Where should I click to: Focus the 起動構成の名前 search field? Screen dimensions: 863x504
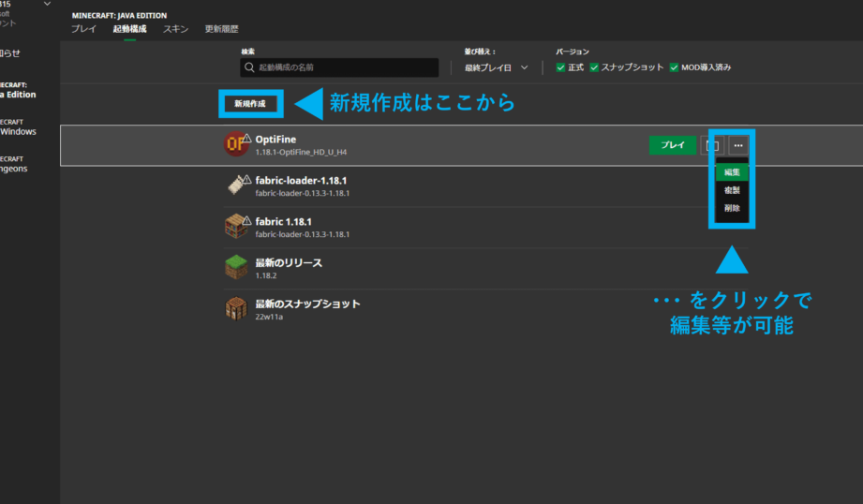pyautogui.click(x=339, y=67)
